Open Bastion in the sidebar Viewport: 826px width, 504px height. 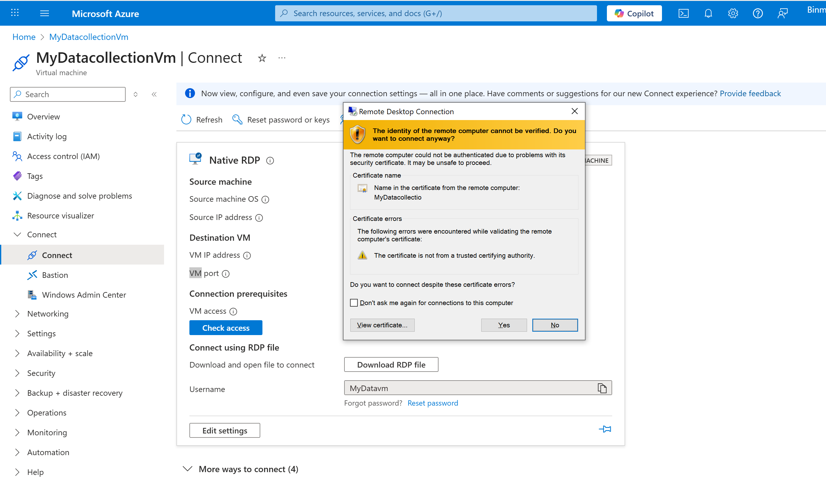coord(55,275)
